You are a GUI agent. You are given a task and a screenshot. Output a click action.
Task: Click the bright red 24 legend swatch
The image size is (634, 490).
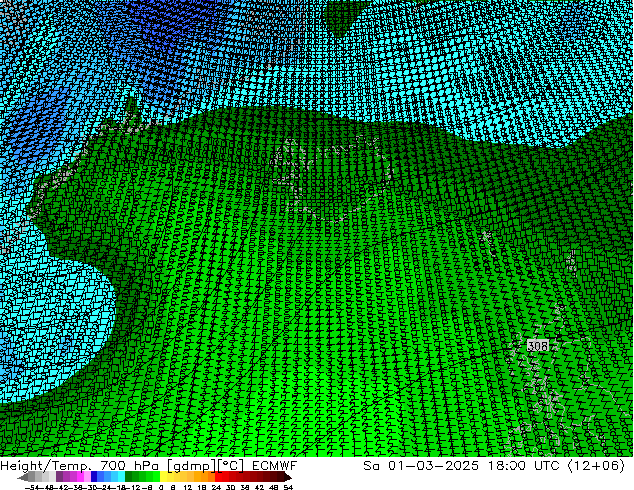[x=218, y=477]
